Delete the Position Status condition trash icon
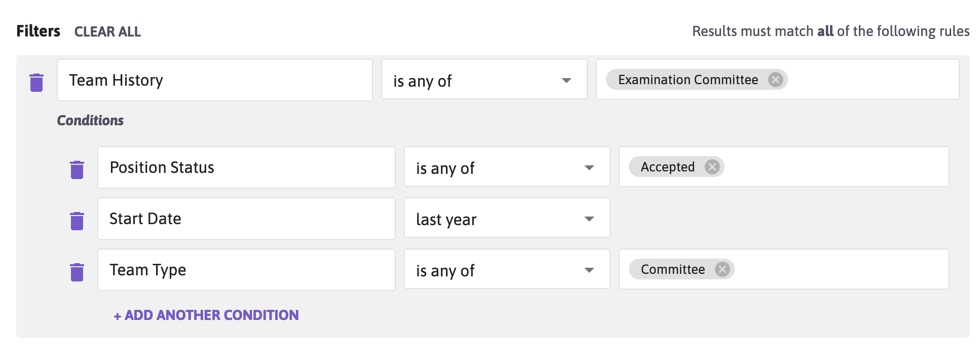 click(77, 169)
